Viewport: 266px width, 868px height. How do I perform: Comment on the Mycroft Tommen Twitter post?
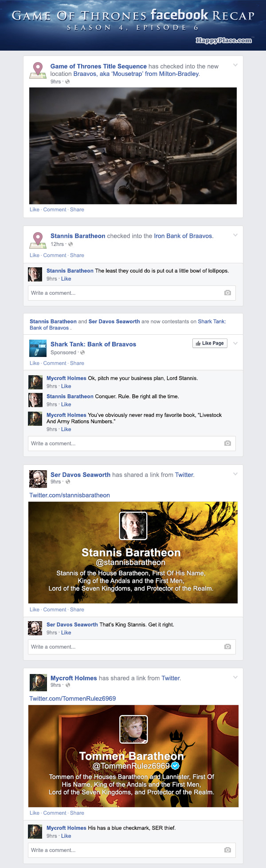[x=55, y=813]
